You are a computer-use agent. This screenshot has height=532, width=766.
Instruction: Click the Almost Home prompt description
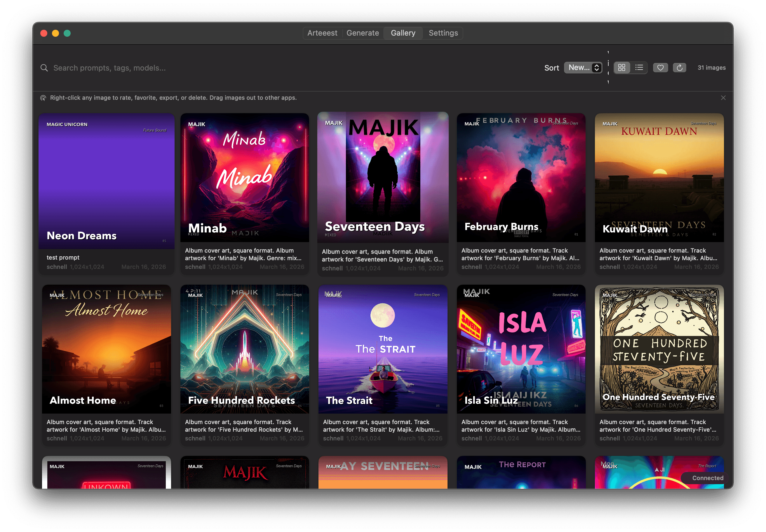click(106, 426)
